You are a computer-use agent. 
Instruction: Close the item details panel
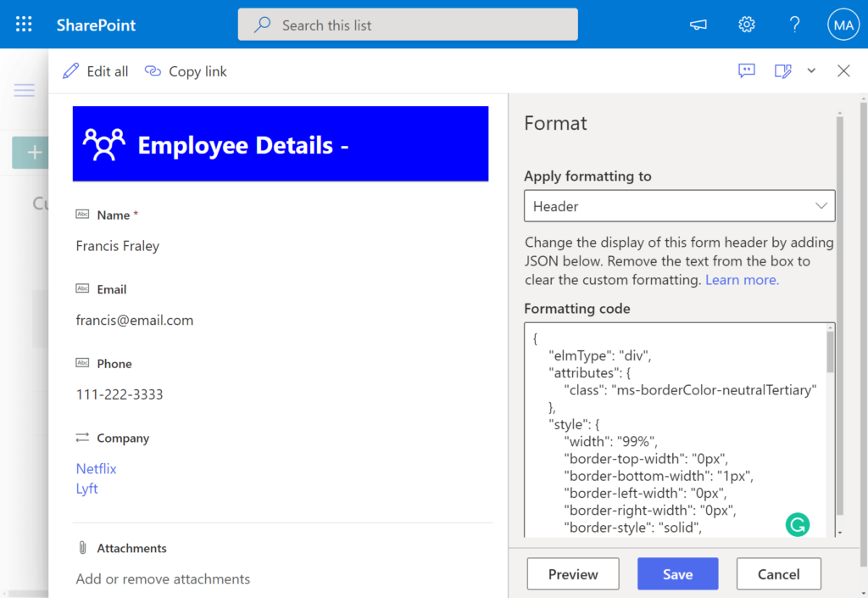843,71
